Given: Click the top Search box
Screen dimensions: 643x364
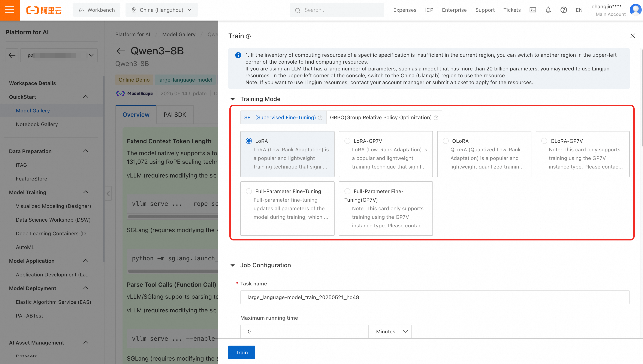Looking at the screenshot, I should coord(336,10).
